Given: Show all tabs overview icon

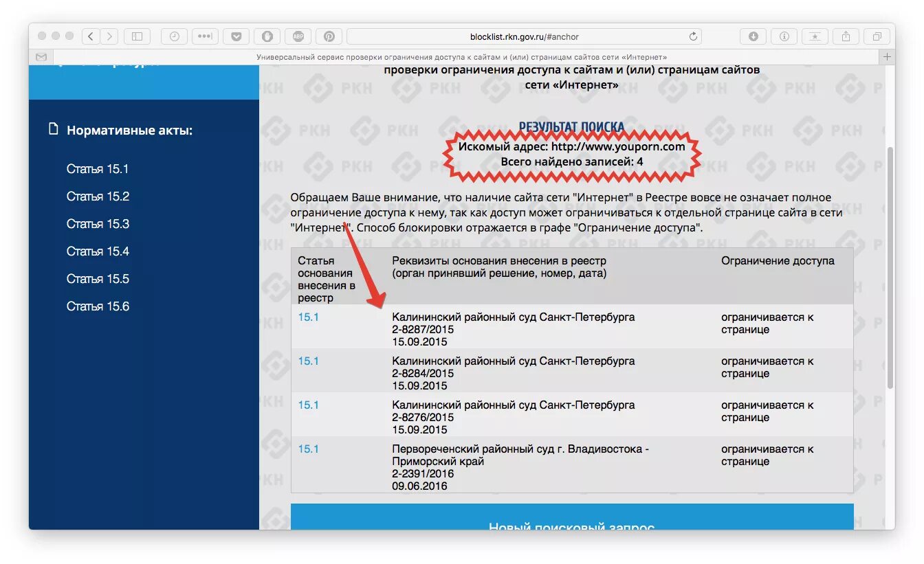Looking at the screenshot, I should pyautogui.click(x=877, y=36).
